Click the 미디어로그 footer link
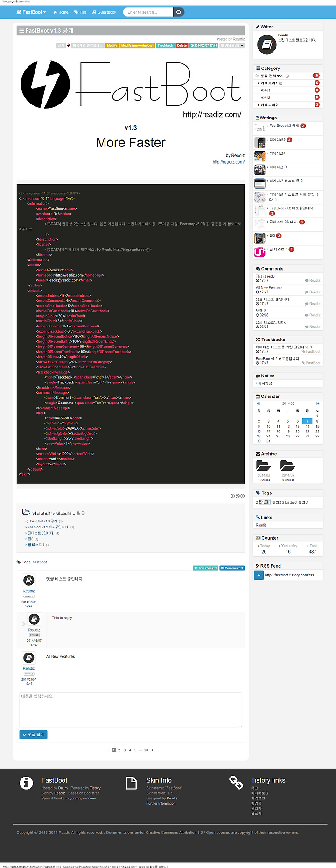 [259, 793]
